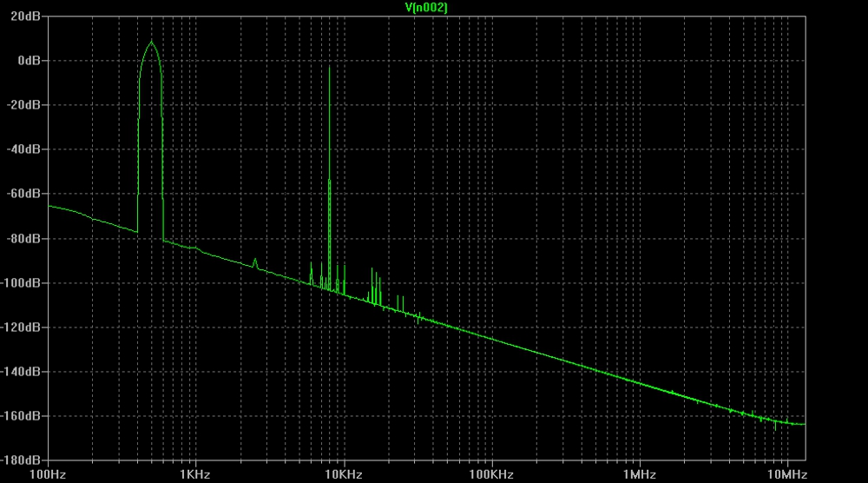Click the 0dB vertical axis label
This screenshot has width=868, height=483.
point(31,61)
